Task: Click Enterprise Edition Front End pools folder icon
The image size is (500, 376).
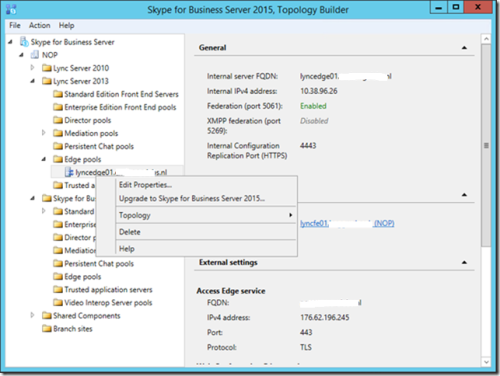Action: (x=58, y=107)
